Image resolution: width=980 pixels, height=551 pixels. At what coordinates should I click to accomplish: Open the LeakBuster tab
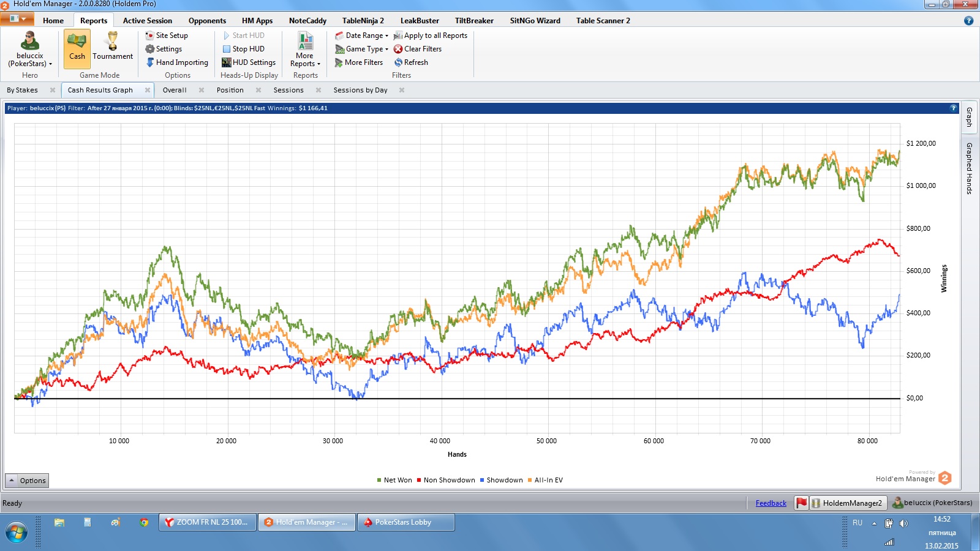[420, 20]
